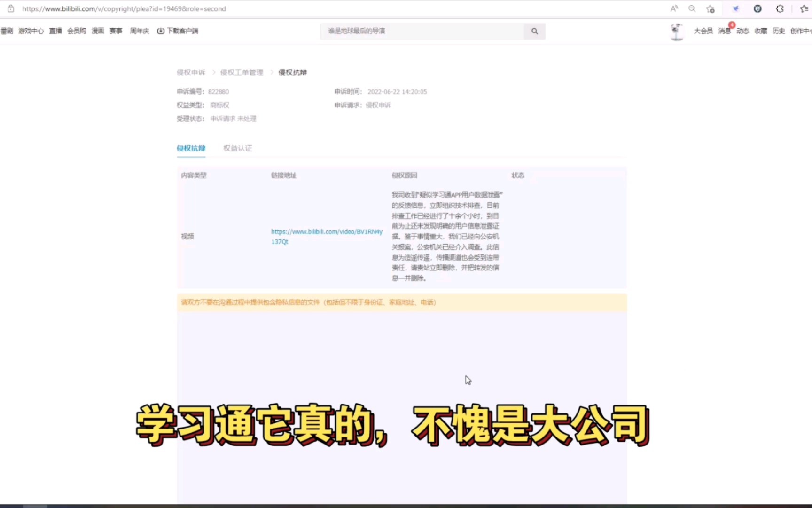The image size is (812, 508).
Task: Click the infringement reason paragraph text
Action: pos(447,236)
